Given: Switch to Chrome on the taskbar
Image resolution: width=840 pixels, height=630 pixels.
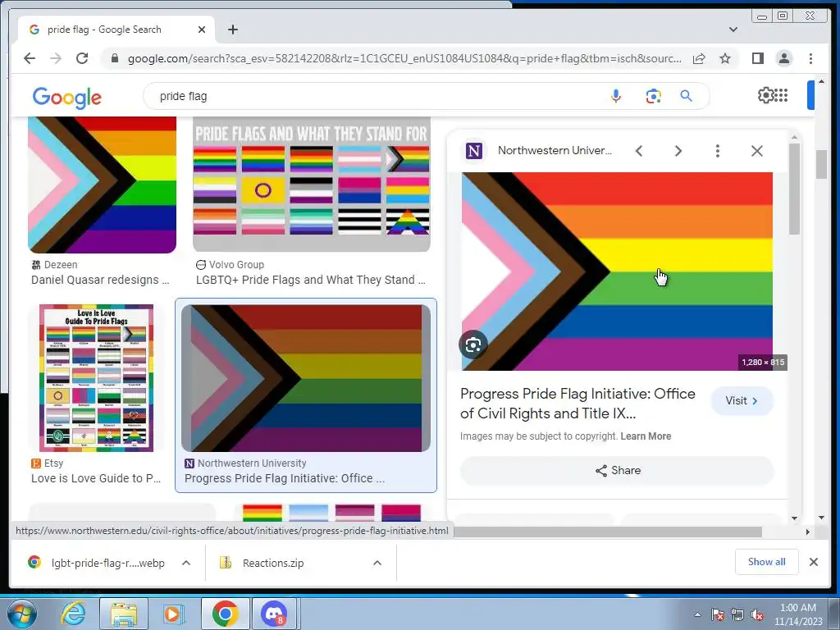Looking at the screenshot, I should pyautogui.click(x=225, y=614).
